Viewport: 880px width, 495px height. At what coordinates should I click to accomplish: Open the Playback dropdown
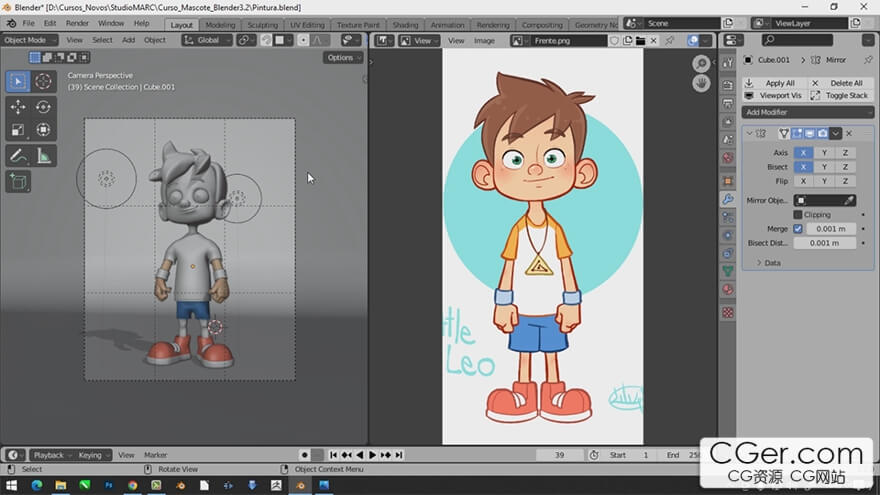[52, 455]
